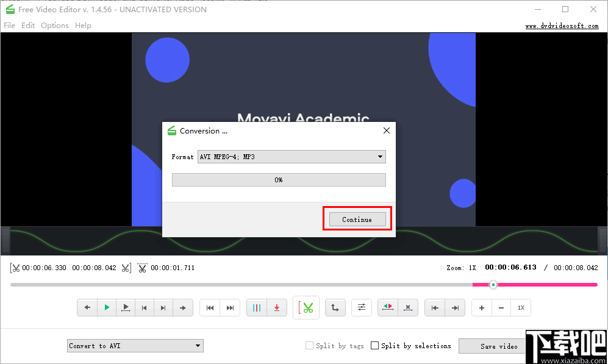This screenshot has width=608, height=364.
Task: Open the Format dropdown in Conversion dialog
Action: coord(291,157)
